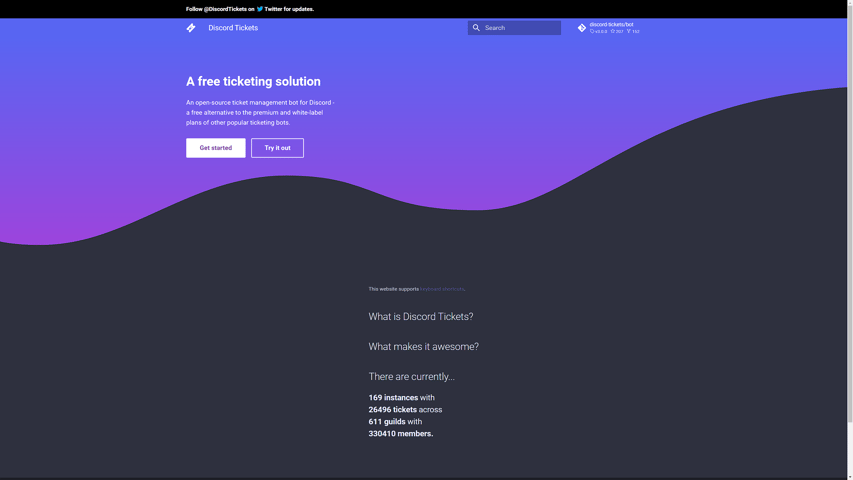The image size is (853, 480).
Task: Click the 'There are currently...' heading
Action: point(411,376)
